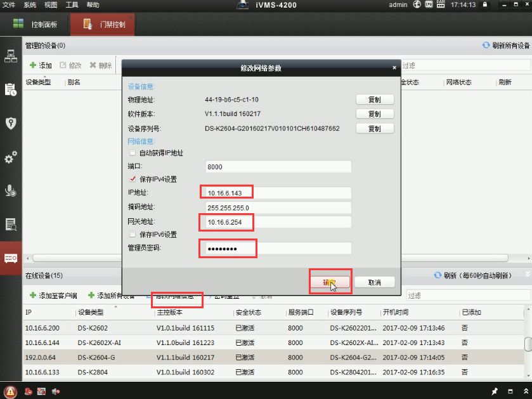Click the alarm warning icon in status bar

click(10, 391)
